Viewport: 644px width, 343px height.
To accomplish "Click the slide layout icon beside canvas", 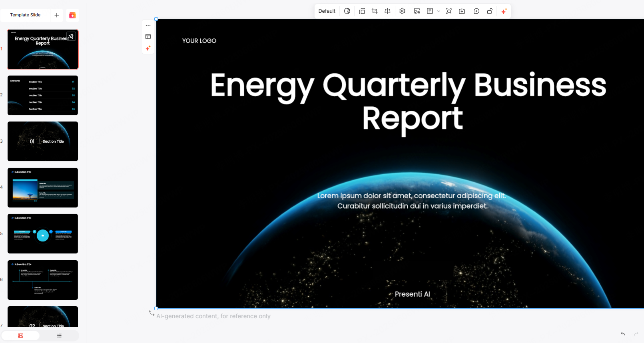I will (148, 36).
